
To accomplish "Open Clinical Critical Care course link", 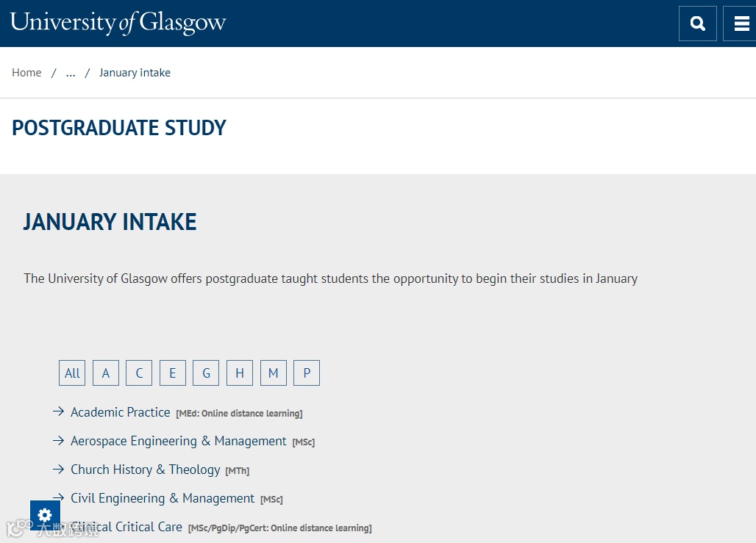I will 126,527.
